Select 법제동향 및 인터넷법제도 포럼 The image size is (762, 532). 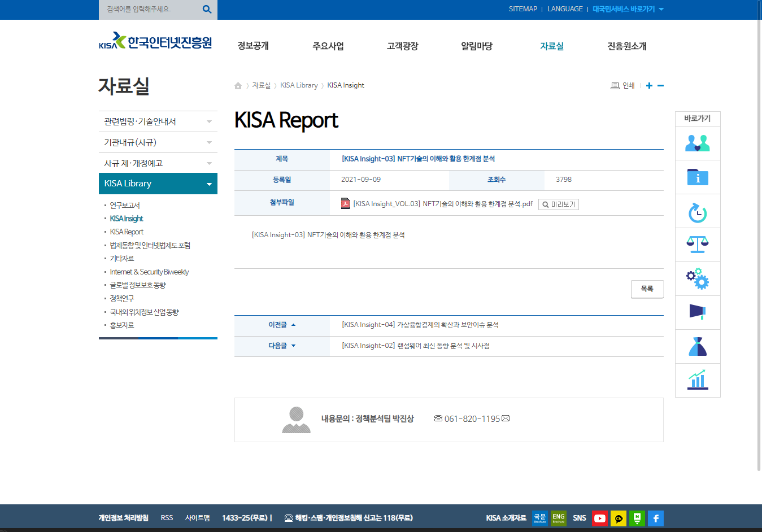click(x=150, y=245)
